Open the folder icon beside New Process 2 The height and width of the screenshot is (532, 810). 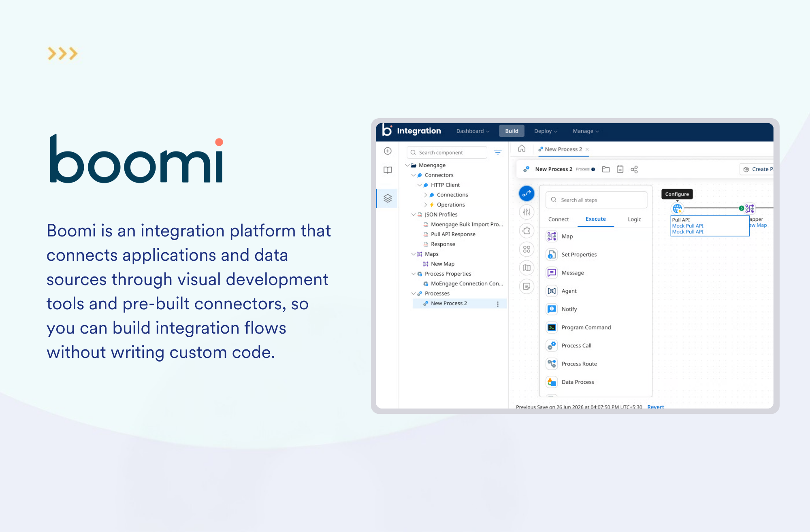(x=605, y=169)
